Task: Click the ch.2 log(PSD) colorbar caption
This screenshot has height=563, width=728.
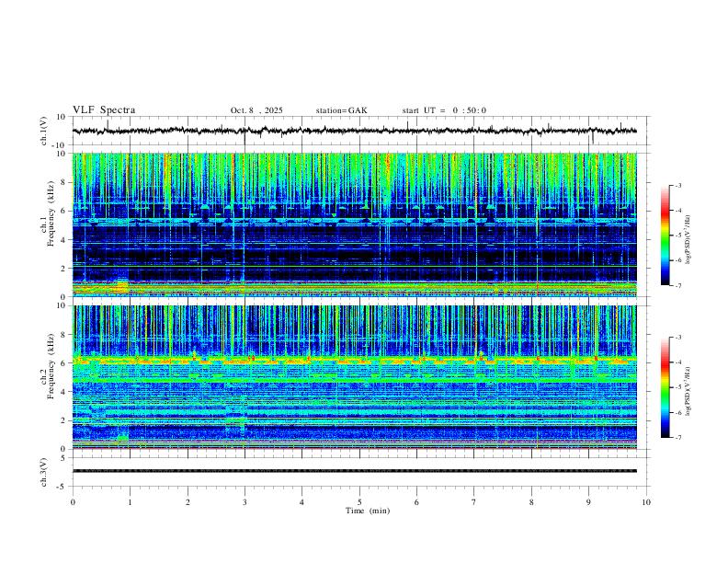Action: tap(688, 392)
